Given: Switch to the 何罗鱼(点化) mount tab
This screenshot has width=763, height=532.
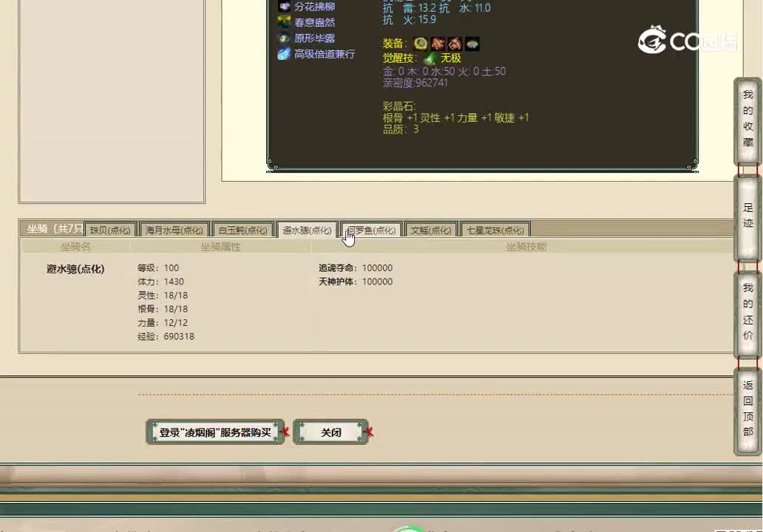Looking at the screenshot, I should [371, 230].
